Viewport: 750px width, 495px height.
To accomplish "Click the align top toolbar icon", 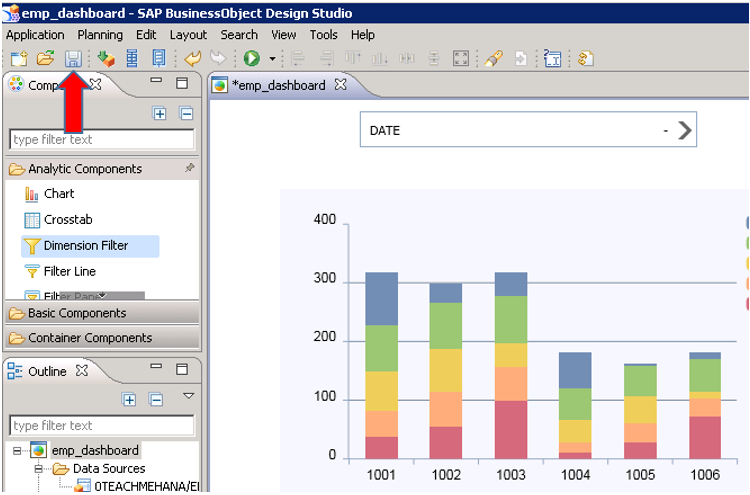I will [x=353, y=58].
